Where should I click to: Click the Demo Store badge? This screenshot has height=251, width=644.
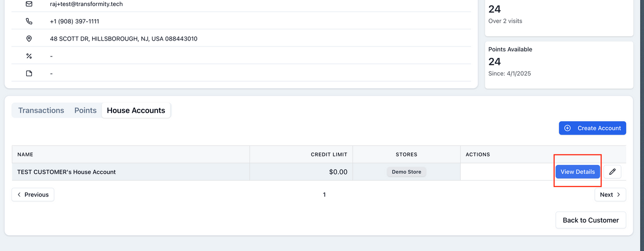point(406,172)
